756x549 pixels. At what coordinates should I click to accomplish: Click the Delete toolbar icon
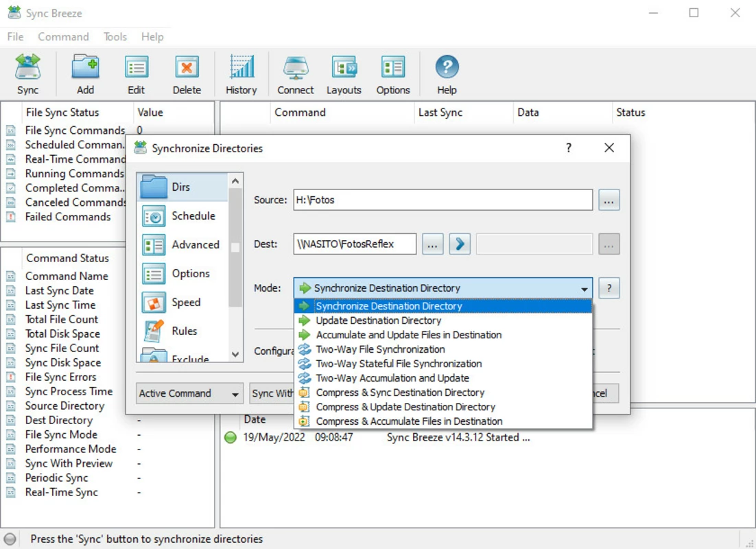pyautogui.click(x=187, y=67)
